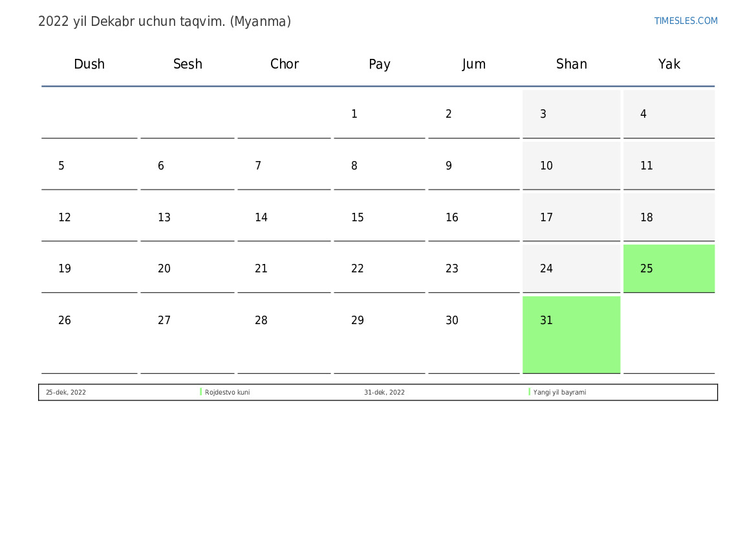Select December 1 in the calendar
This screenshot has width=756, height=535.
pyautogui.click(x=354, y=115)
